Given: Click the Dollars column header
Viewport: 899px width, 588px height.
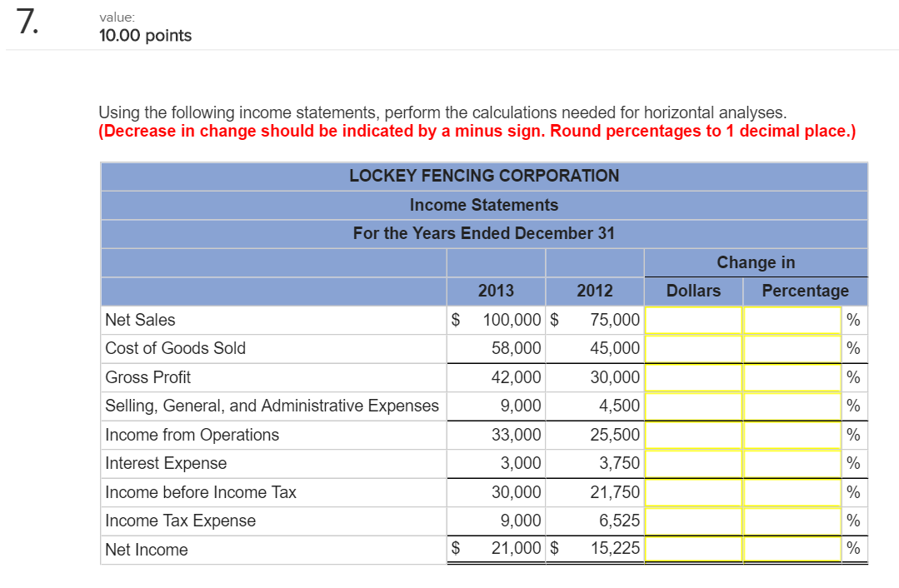Looking at the screenshot, I should (x=694, y=291).
